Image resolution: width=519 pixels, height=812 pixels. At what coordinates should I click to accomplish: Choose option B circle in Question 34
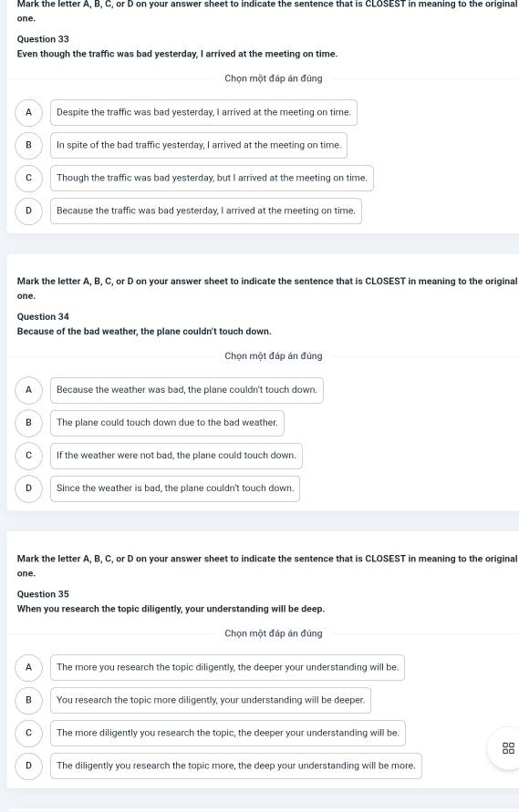coord(28,423)
